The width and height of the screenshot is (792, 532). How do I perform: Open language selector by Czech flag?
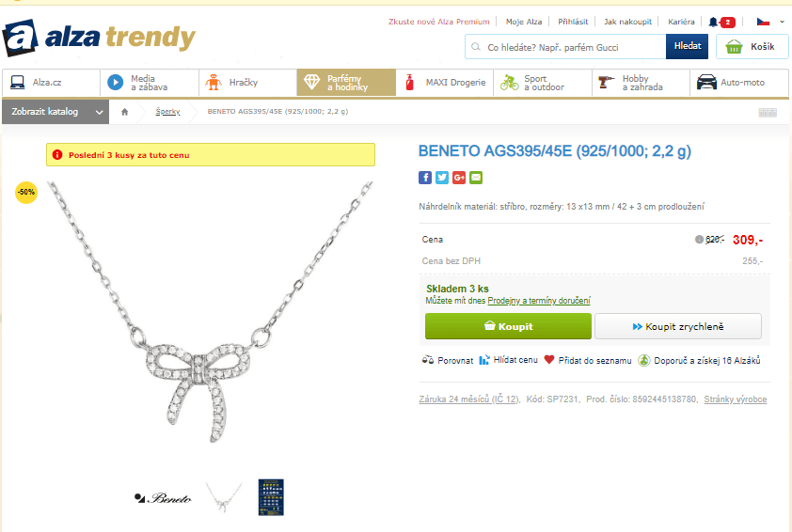click(769, 22)
